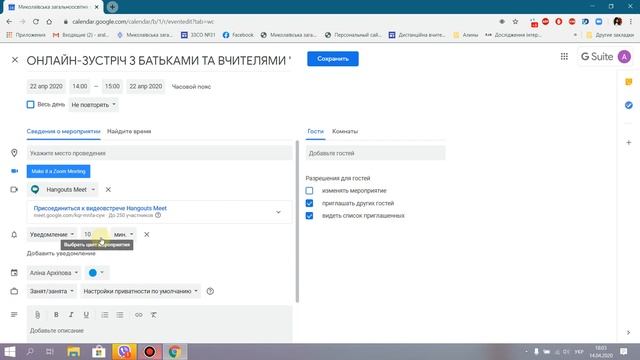Uncheck приглашать других гостей permission
Screen dimensions: 640x360
(309, 203)
